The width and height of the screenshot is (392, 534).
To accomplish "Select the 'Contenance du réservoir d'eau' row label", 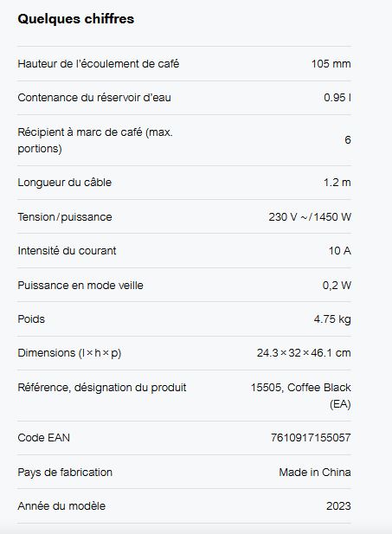I will pos(94,98).
